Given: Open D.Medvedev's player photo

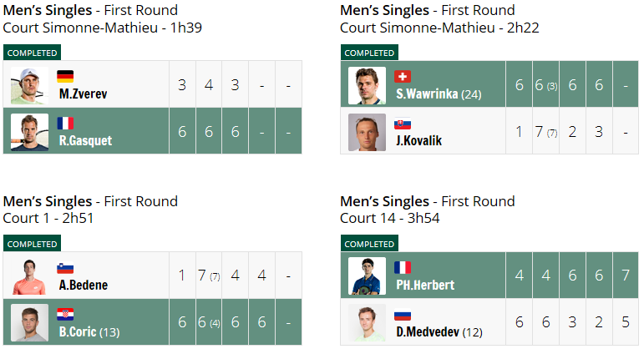Looking at the screenshot, I should pyautogui.click(x=367, y=323).
